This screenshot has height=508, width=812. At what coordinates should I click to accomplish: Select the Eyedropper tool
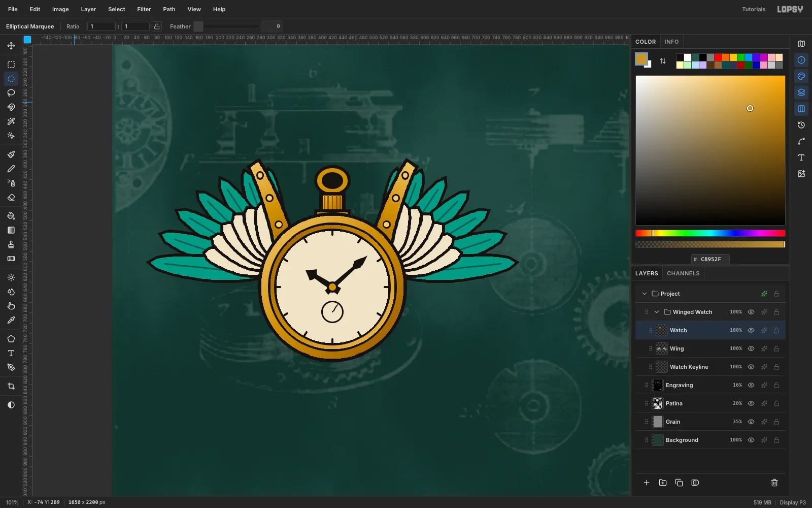[x=11, y=320]
